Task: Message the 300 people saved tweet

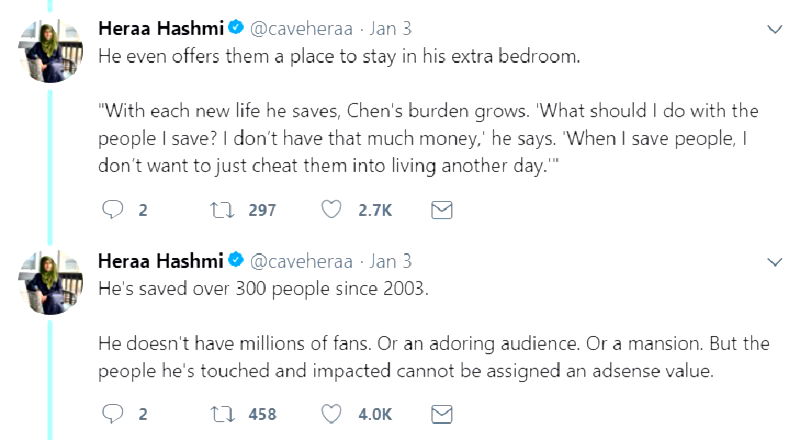Action: click(x=441, y=413)
